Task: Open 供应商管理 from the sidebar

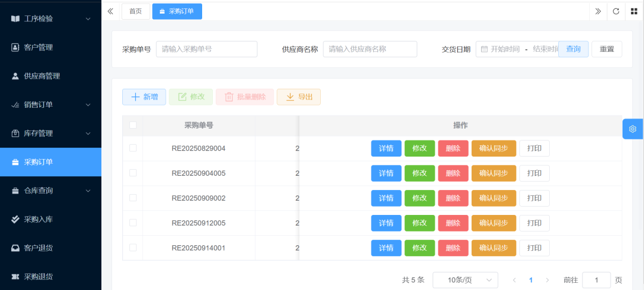Action: 42,76
